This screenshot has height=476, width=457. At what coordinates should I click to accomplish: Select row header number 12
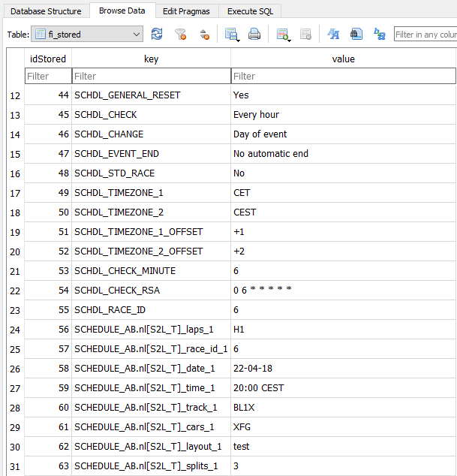point(15,95)
